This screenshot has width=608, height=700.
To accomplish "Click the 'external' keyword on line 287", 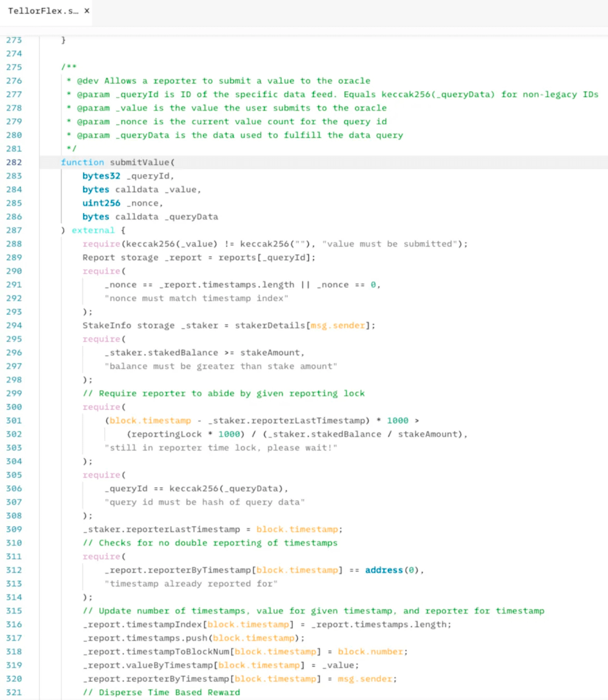I will point(93,230).
